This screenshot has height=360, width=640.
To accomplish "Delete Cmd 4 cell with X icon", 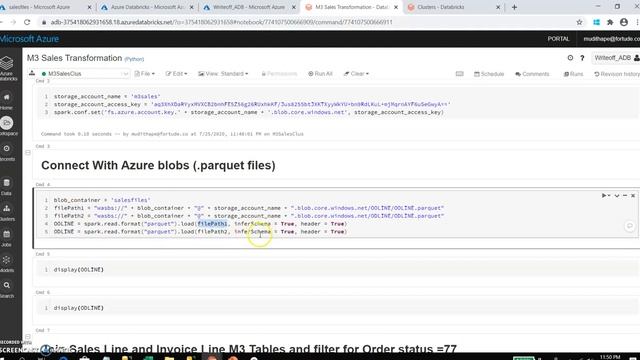I will [633, 196].
